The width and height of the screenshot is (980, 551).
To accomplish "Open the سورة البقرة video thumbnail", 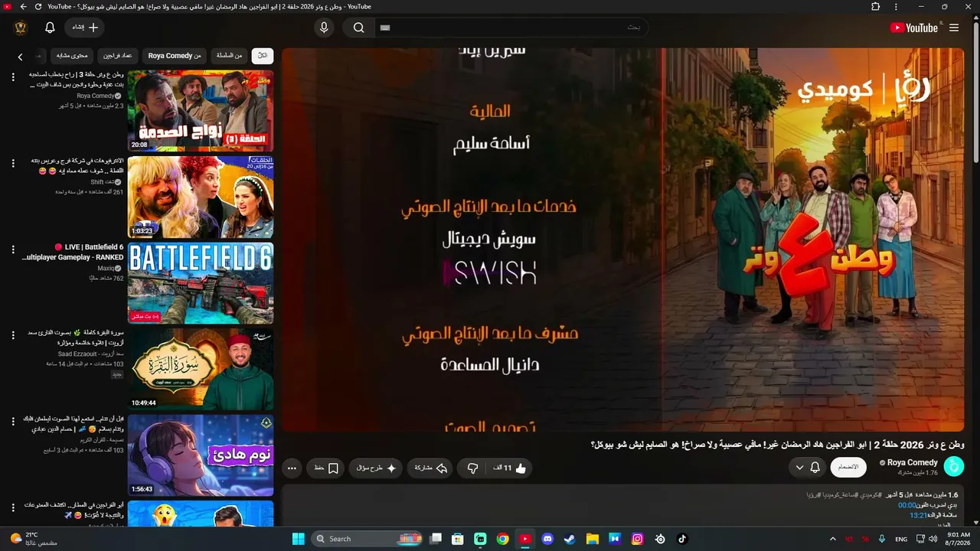I will pos(201,370).
